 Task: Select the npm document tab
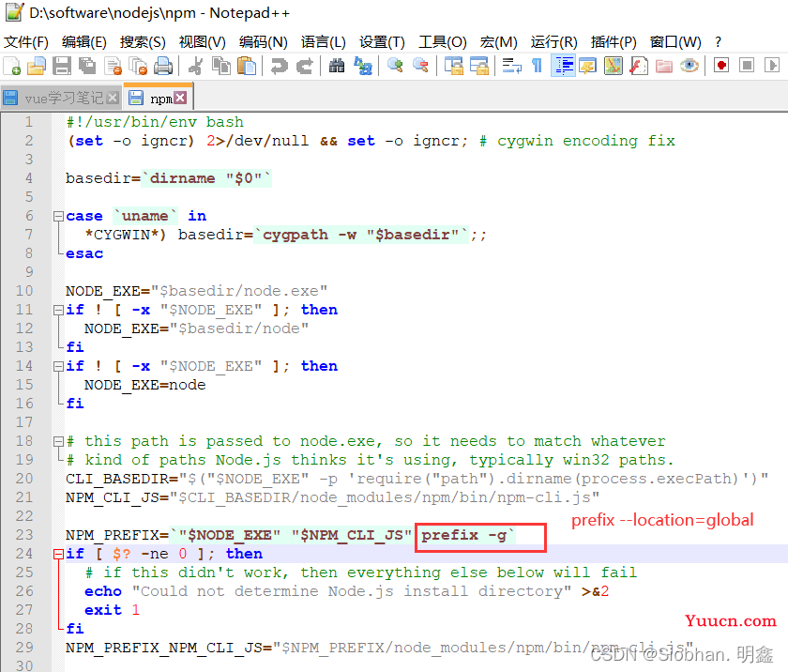[160, 99]
